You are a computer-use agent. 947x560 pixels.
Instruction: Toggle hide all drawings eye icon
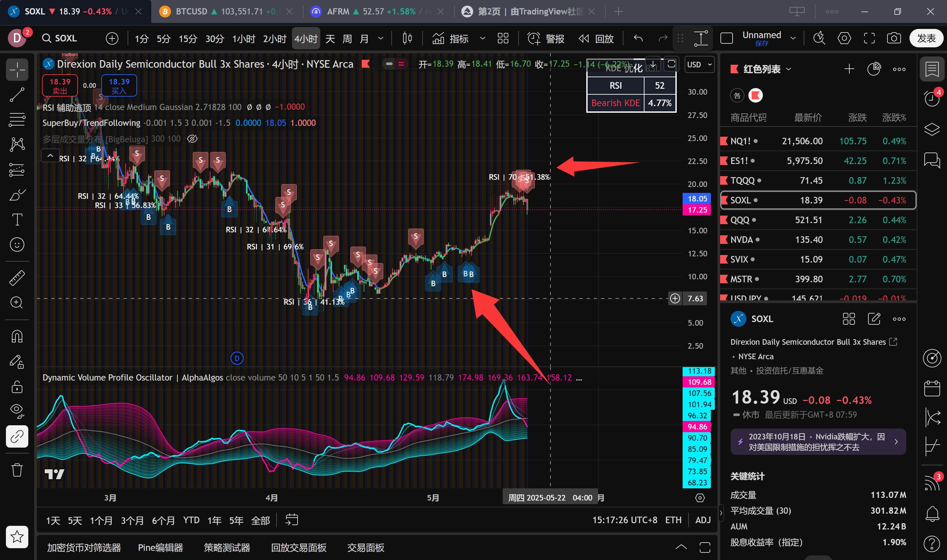(17, 411)
